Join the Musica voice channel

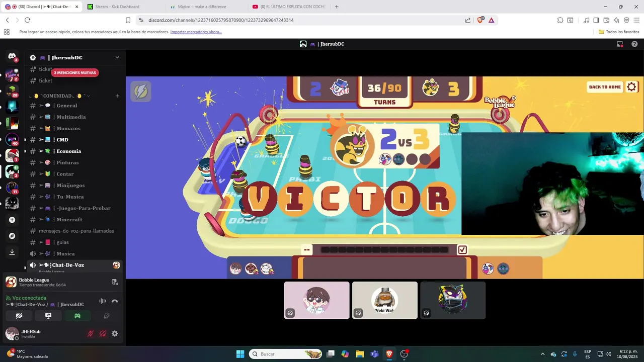tap(74, 254)
